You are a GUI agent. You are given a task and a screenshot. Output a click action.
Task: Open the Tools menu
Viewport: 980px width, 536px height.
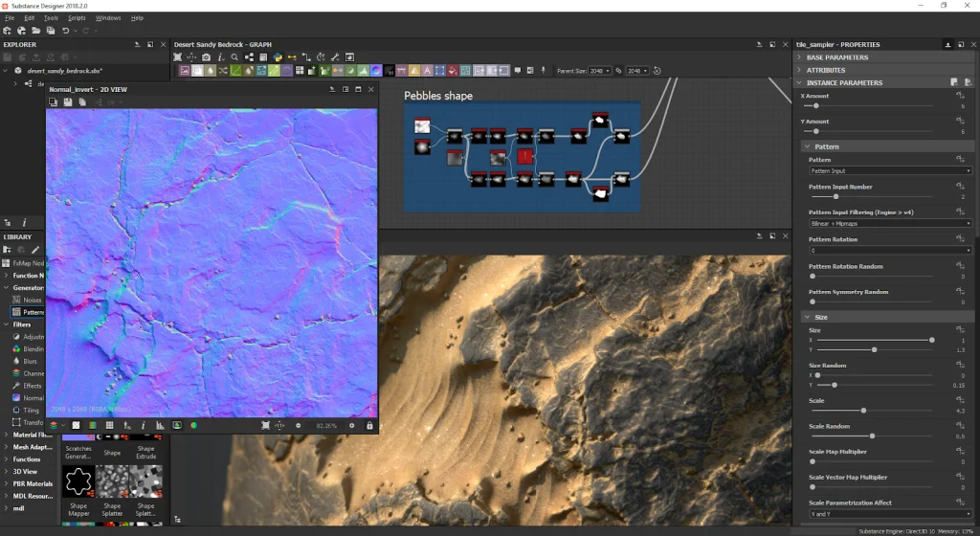pos(51,18)
